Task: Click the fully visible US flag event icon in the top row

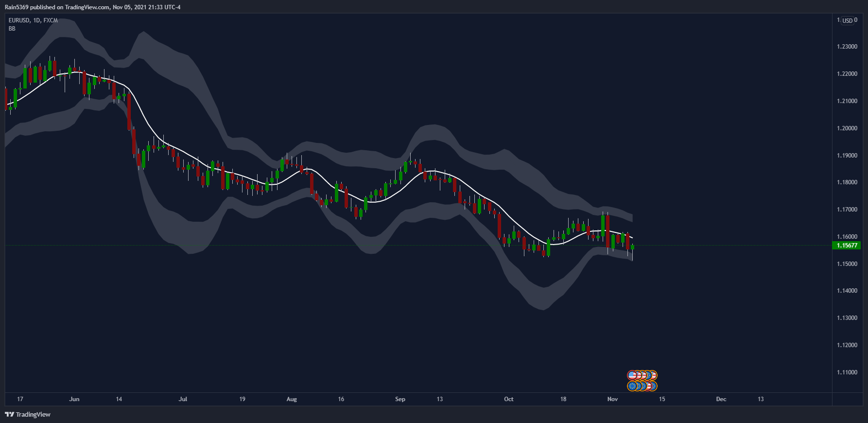Action: click(632, 375)
